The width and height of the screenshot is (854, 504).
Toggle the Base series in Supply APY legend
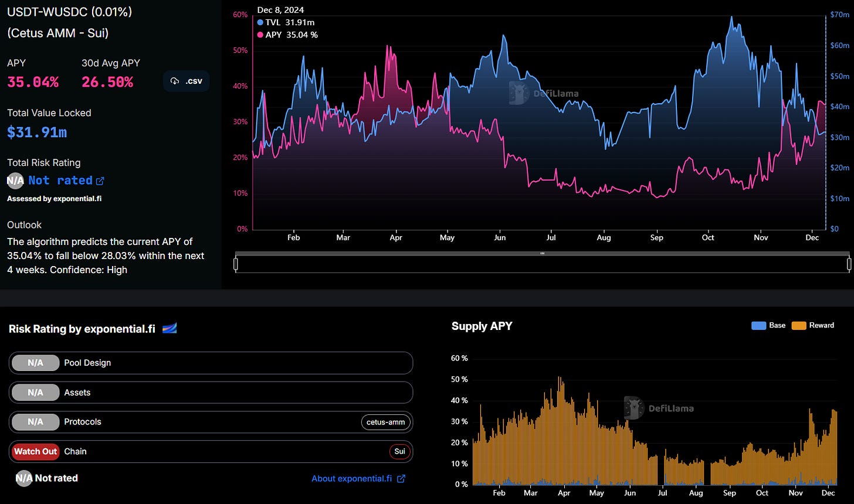[768, 325]
